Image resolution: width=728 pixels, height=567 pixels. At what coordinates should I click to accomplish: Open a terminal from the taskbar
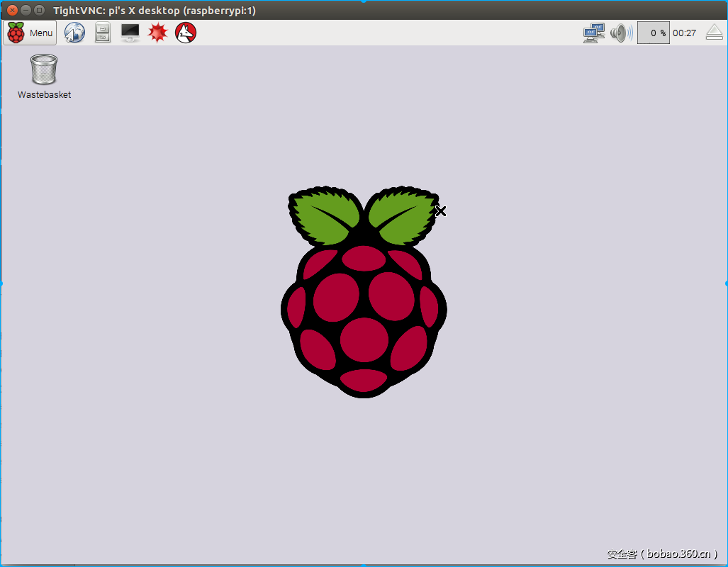pyautogui.click(x=130, y=33)
